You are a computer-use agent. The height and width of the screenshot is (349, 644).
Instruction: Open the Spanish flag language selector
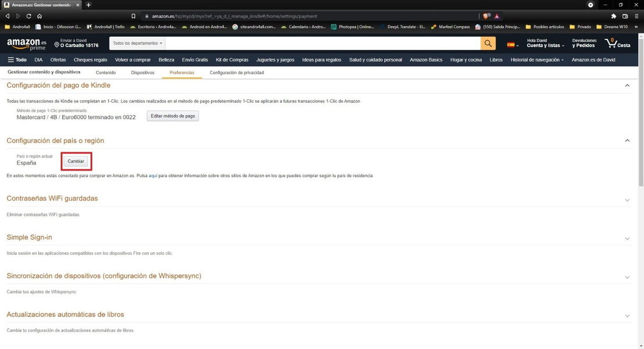[x=513, y=44]
